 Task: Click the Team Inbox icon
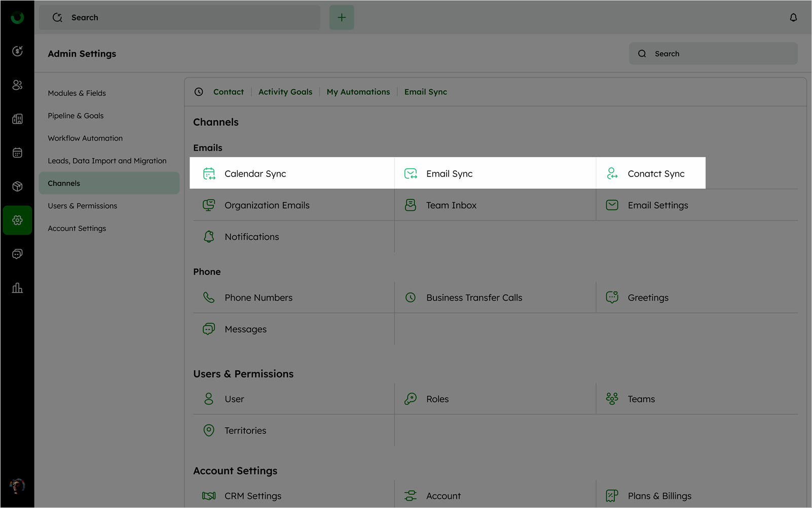coord(411,205)
